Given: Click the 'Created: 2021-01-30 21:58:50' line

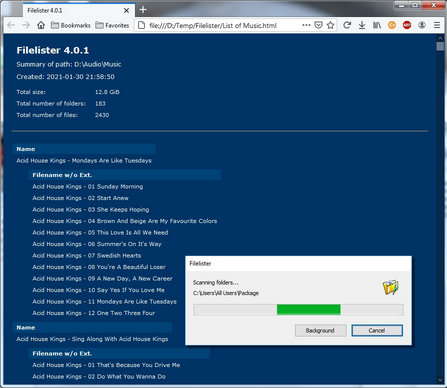Looking at the screenshot, I should point(65,77).
